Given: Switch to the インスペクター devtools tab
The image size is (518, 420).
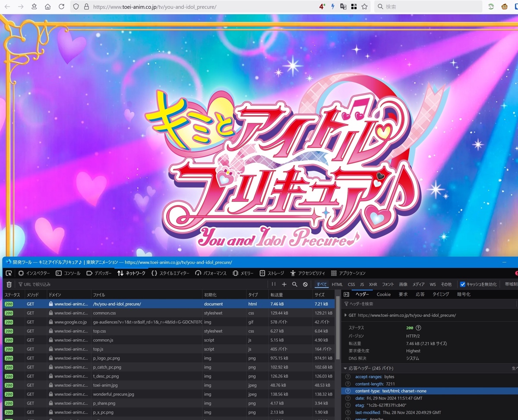Looking at the screenshot, I should (34, 273).
